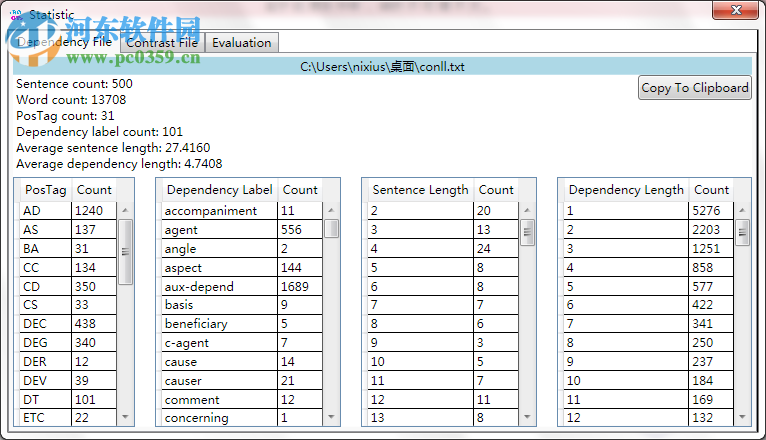Click the PosTag count: 31 text
Viewport: 766px width, 440px height.
pyautogui.click(x=65, y=116)
